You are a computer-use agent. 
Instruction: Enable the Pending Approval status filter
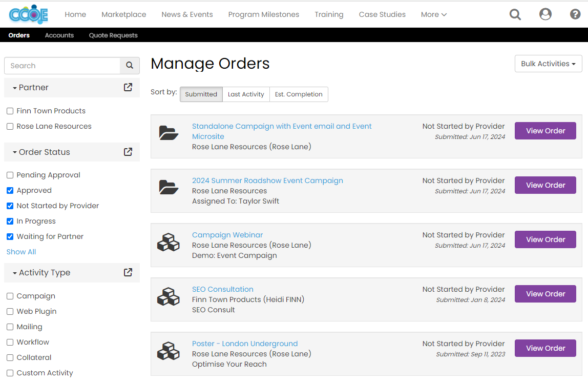click(10, 175)
